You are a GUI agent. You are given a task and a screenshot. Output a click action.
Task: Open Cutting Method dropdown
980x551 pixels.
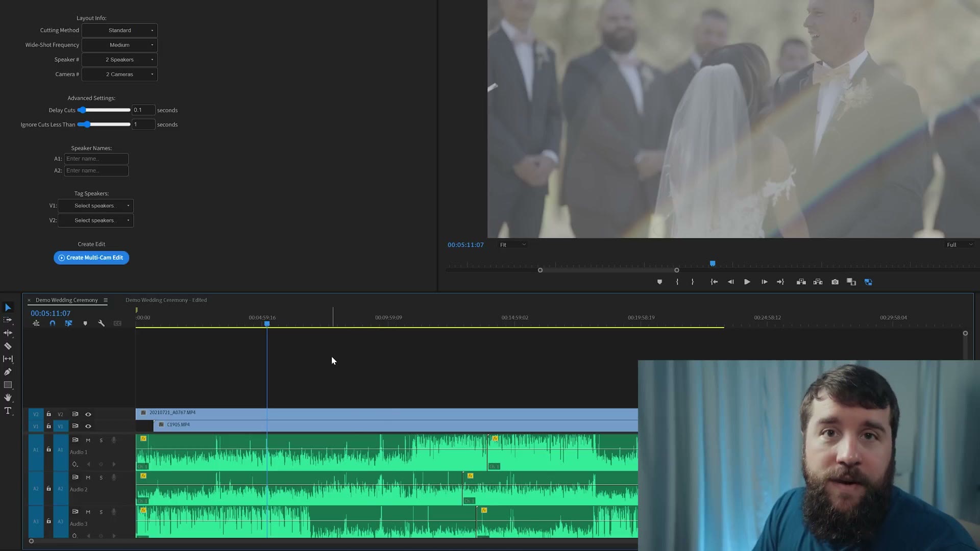point(119,31)
